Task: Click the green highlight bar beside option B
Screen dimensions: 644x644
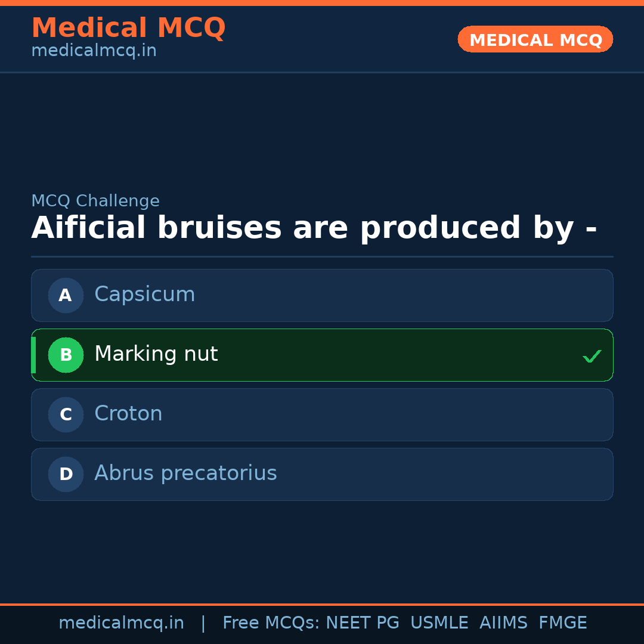Action: pos(33,355)
